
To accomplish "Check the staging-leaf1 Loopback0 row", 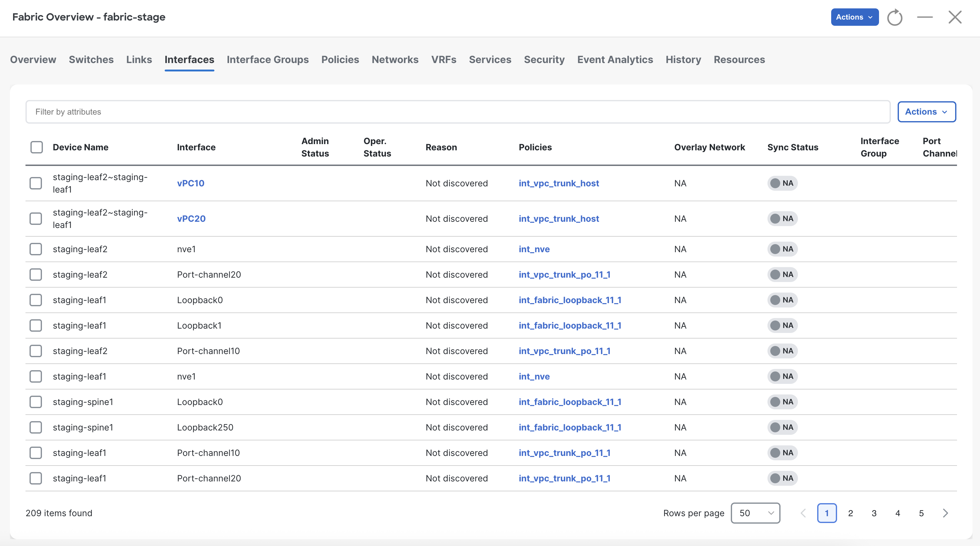I will pos(36,300).
